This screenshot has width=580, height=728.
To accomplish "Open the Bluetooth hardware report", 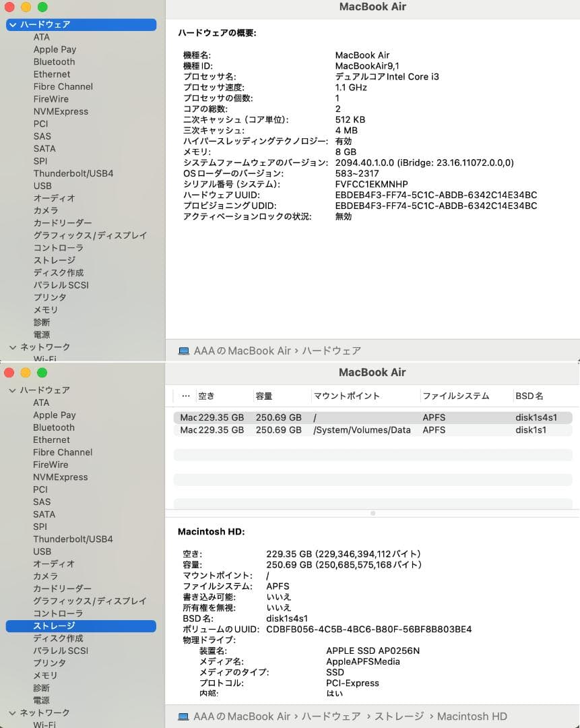I will [x=54, y=61].
